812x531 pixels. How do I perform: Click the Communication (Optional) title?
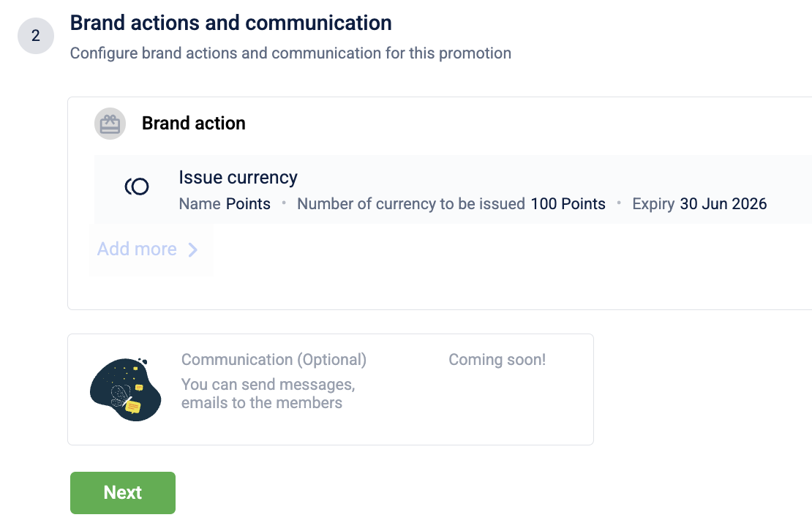(x=274, y=360)
